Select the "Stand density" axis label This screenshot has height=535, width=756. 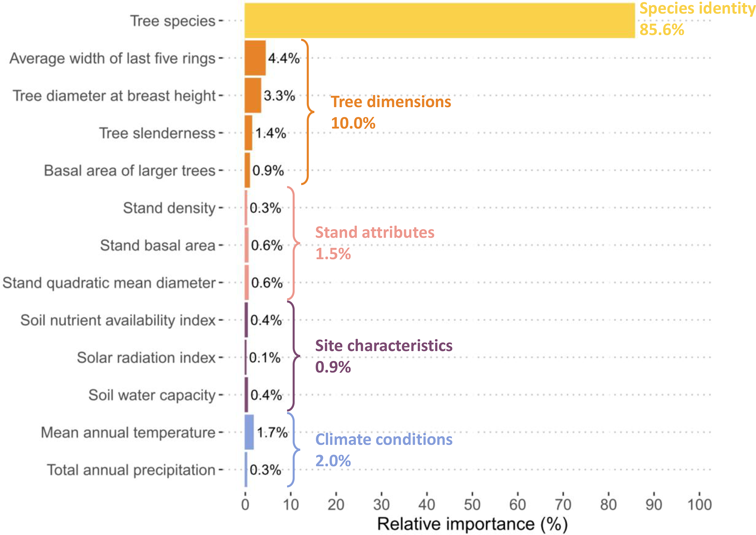tap(169, 208)
